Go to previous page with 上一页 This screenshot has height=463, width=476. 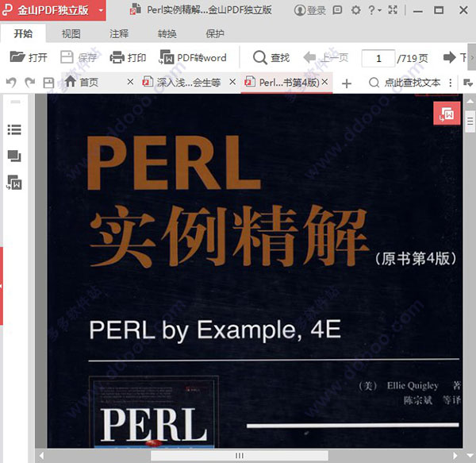[x=326, y=57]
